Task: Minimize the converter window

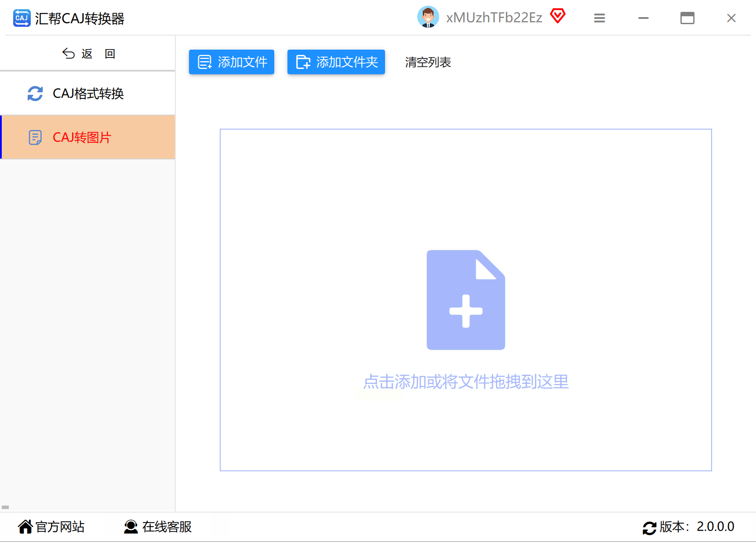Action: (x=643, y=18)
